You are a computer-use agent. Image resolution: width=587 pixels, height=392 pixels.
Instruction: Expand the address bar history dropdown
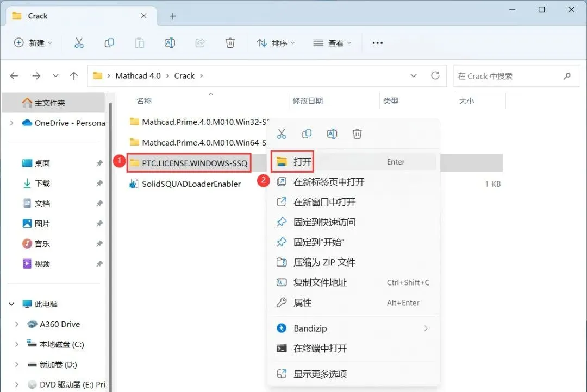tap(413, 76)
